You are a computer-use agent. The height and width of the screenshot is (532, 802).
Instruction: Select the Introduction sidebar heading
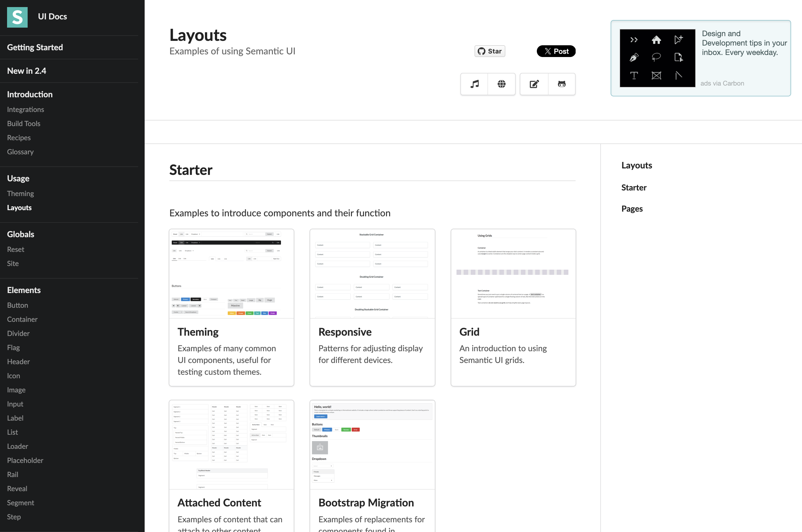click(x=30, y=94)
